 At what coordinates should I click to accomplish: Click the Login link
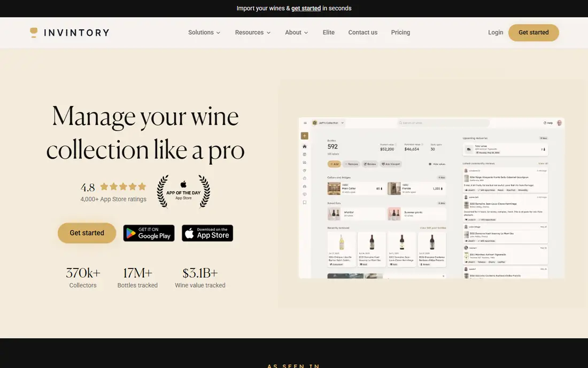click(x=496, y=33)
